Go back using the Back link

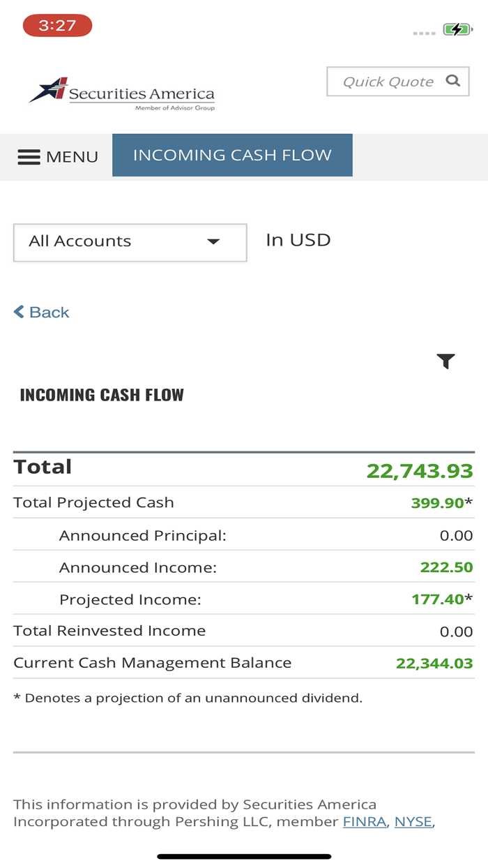click(49, 312)
